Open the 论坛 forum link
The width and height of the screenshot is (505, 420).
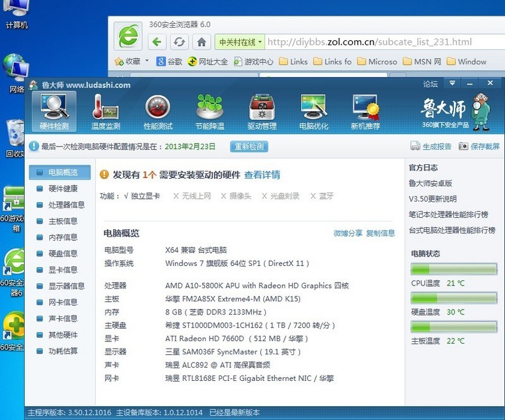431,84
